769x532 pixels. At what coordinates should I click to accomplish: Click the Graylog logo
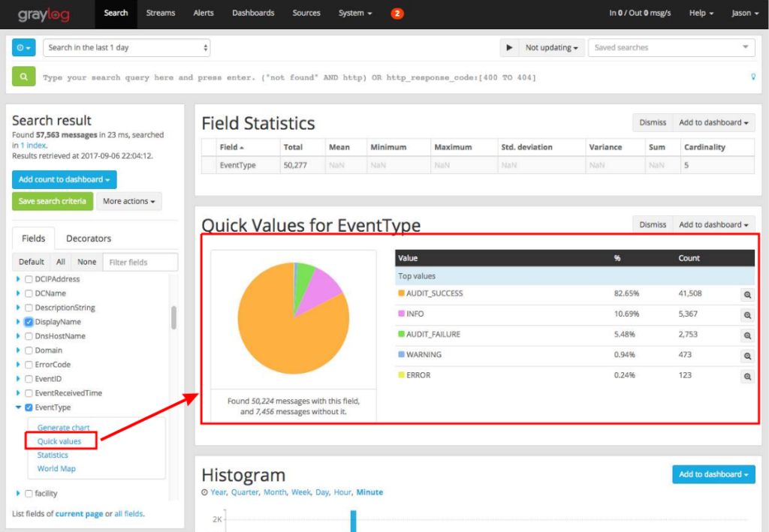(44, 14)
